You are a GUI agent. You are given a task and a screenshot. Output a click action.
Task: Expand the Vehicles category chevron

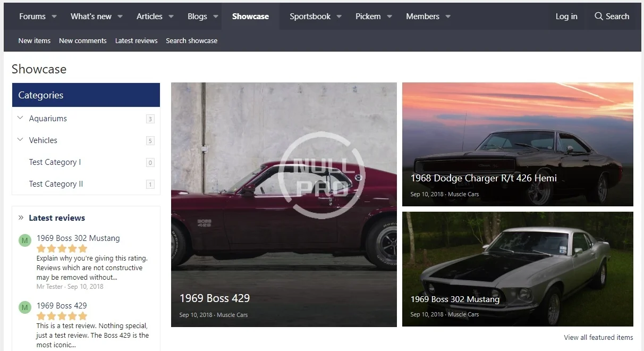pyautogui.click(x=20, y=140)
